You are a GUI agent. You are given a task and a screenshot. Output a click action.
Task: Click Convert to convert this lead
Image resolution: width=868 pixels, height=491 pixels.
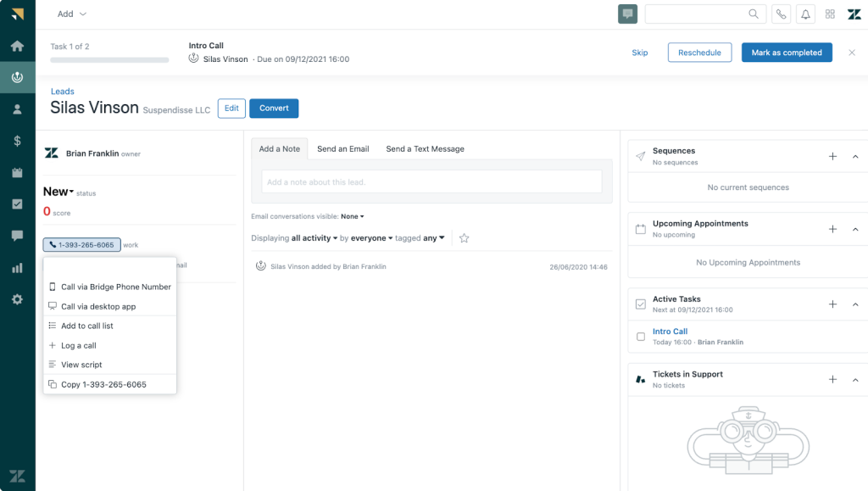point(274,108)
